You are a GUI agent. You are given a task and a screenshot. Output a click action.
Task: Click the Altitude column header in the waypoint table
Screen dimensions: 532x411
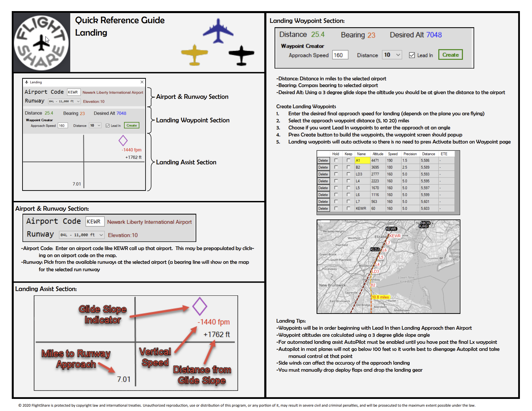[x=378, y=154]
